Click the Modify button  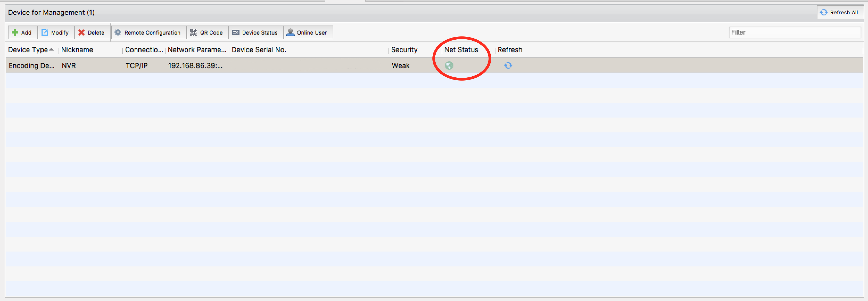tap(56, 33)
